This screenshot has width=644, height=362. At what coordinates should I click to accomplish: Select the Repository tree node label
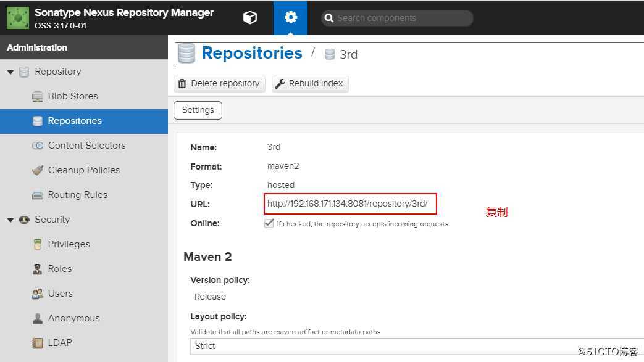point(58,72)
